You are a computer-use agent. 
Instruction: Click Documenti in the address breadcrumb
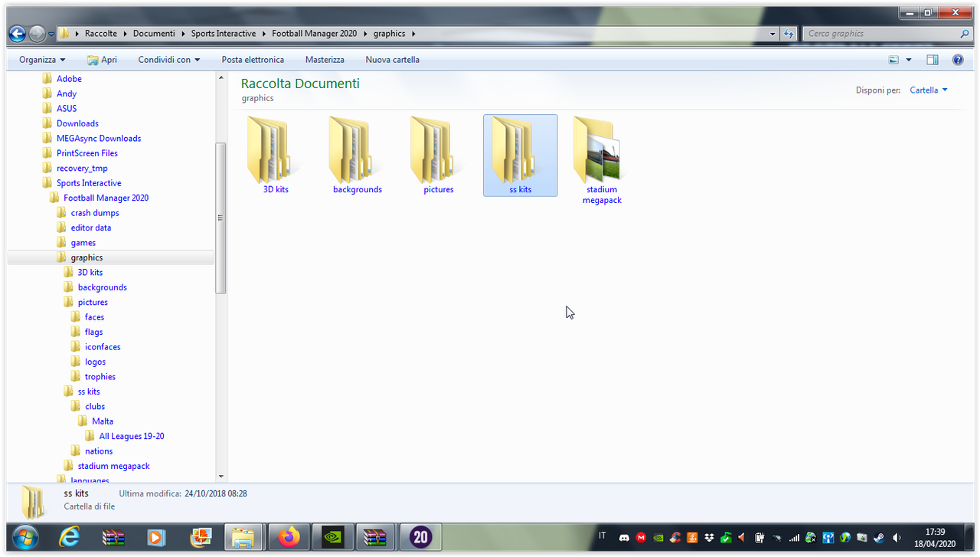[x=154, y=34]
